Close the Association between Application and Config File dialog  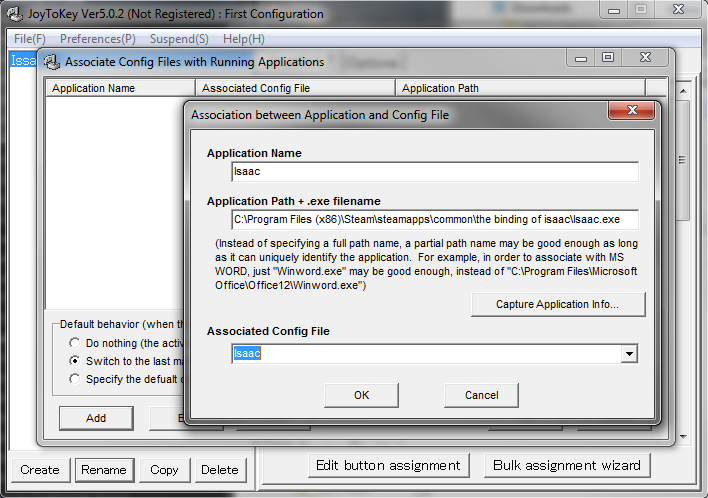click(x=632, y=110)
